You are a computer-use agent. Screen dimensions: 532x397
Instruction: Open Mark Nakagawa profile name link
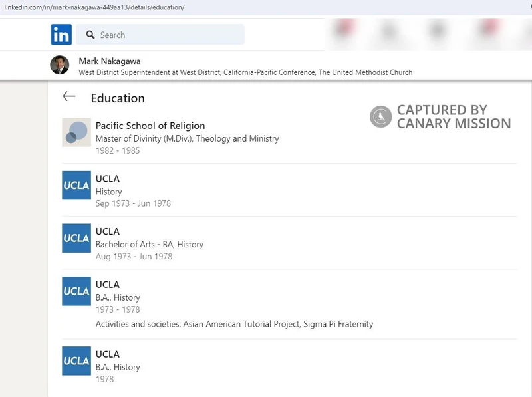[x=110, y=61]
